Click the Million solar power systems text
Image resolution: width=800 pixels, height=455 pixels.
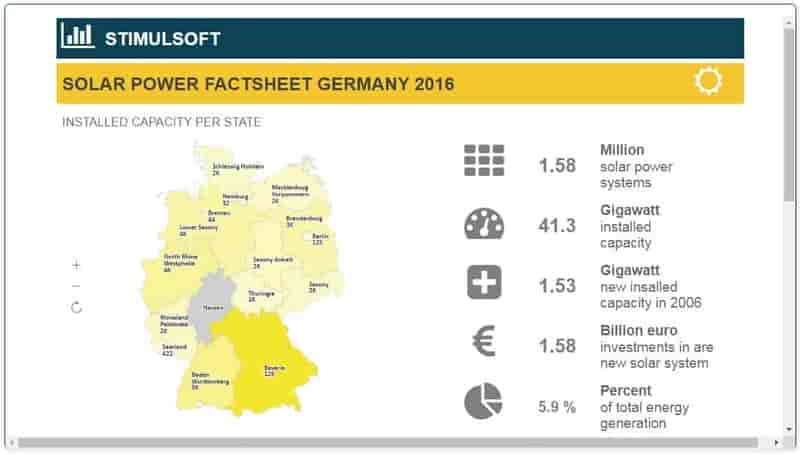(636, 166)
